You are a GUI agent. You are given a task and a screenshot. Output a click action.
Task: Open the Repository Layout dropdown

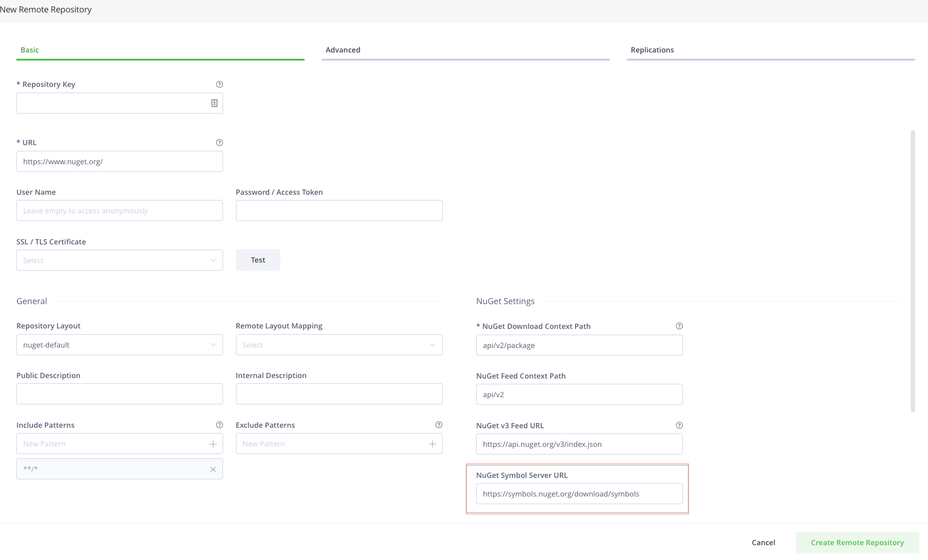pos(119,344)
